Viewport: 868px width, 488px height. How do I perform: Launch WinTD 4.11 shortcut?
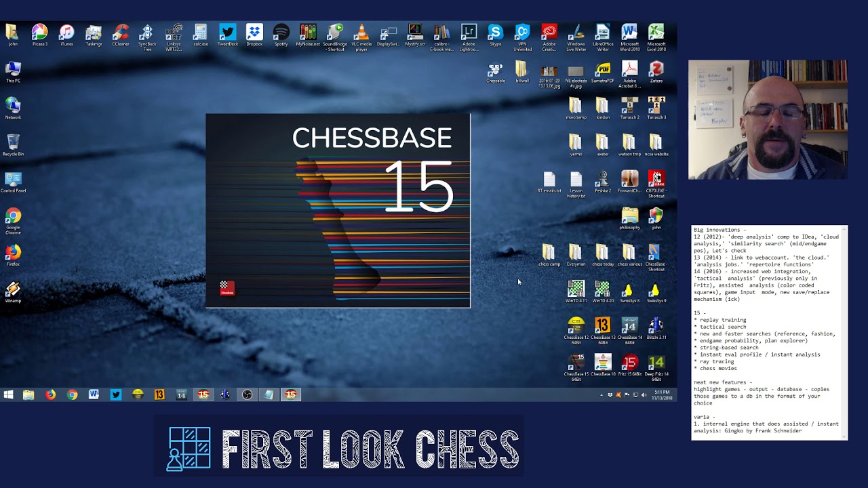click(x=576, y=293)
